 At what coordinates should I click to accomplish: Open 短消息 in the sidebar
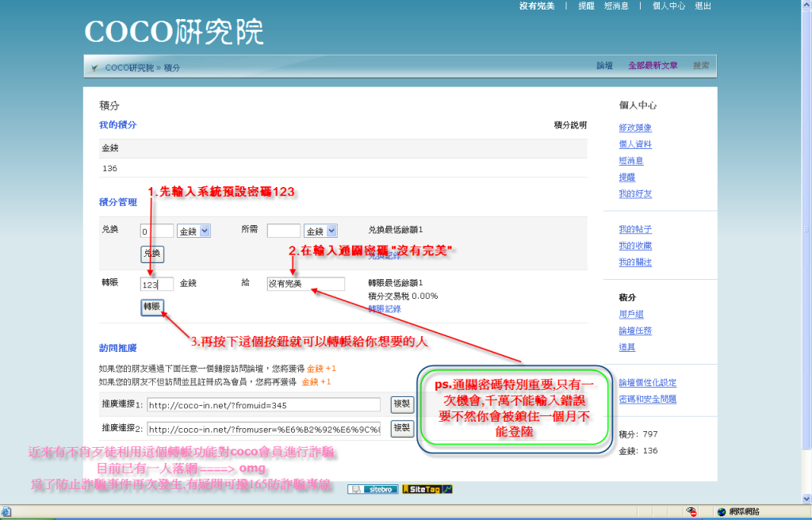pos(631,161)
